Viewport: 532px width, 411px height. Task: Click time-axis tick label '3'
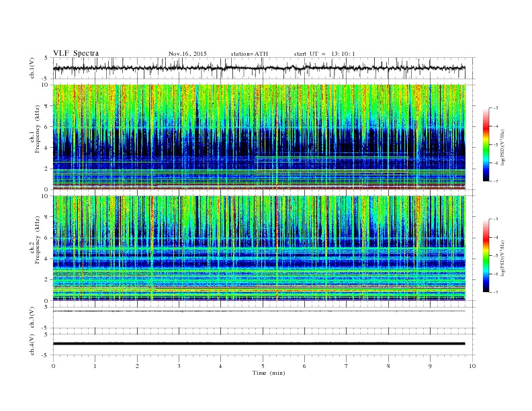[179, 366]
